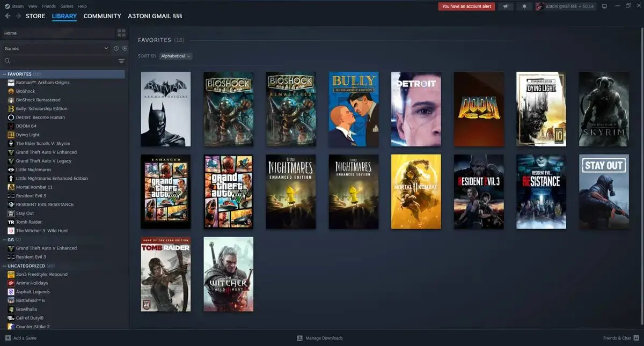Open the Friends menu
The width and height of the screenshot is (644, 346).
(49, 6)
